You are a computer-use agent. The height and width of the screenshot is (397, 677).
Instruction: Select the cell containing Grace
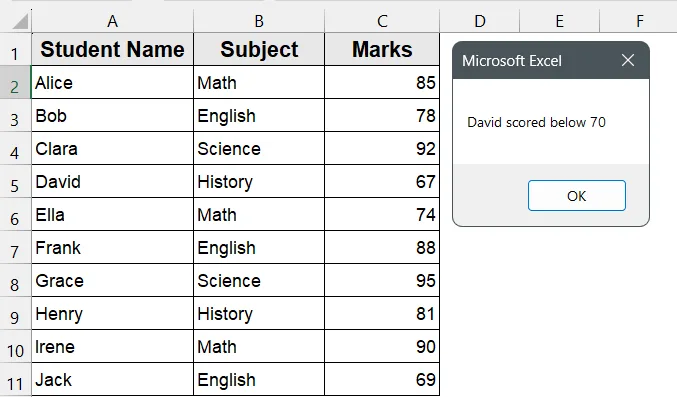(112, 280)
